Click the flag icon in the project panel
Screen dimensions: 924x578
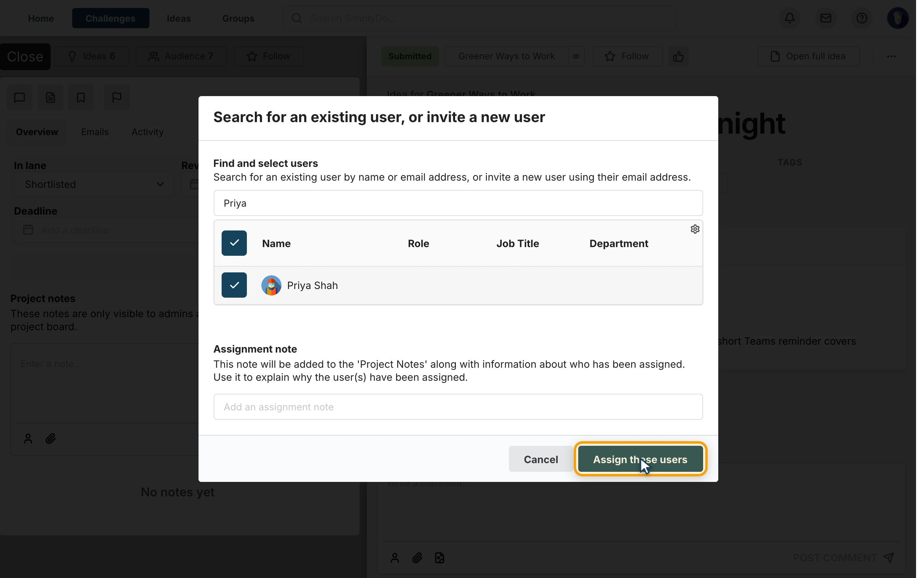click(117, 98)
